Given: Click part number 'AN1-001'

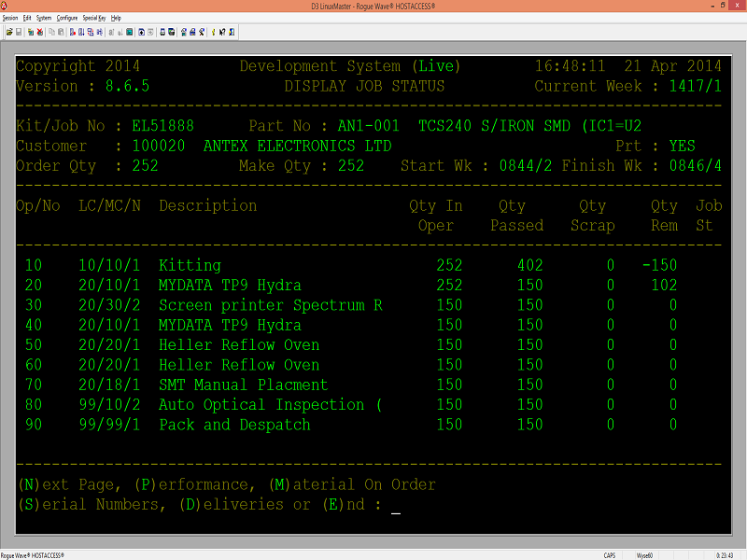Looking at the screenshot, I should coord(368,126).
